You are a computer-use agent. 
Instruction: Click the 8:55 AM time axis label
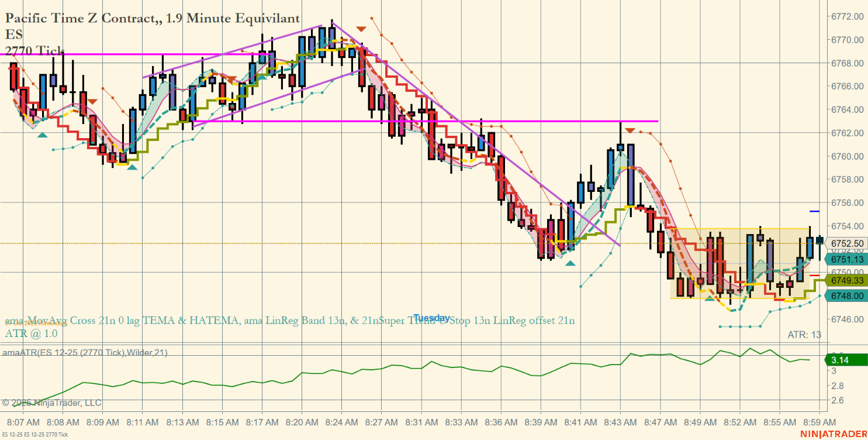[780, 422]
